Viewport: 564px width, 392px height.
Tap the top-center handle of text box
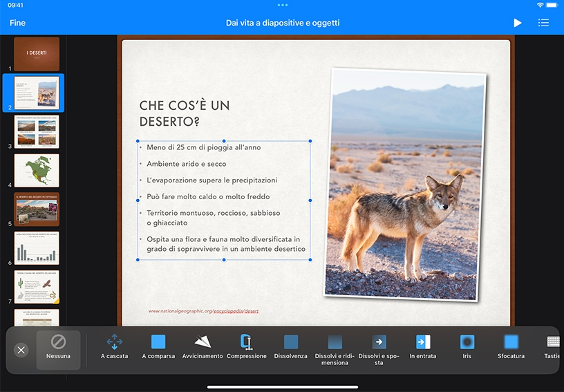[x=224, y=141]
